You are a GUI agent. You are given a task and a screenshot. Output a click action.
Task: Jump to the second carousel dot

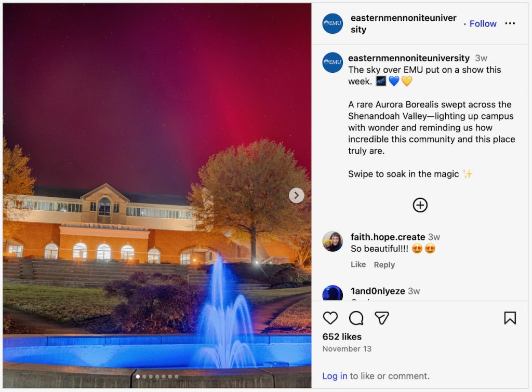(144, 376)
